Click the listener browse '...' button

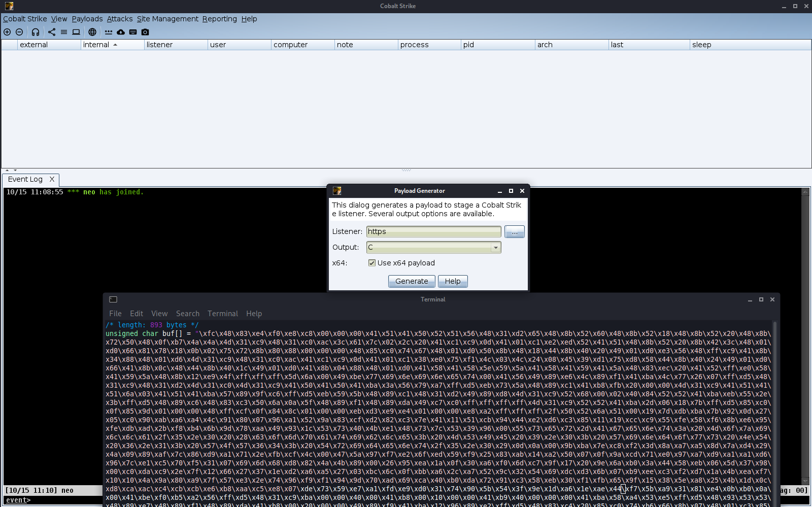515,232
